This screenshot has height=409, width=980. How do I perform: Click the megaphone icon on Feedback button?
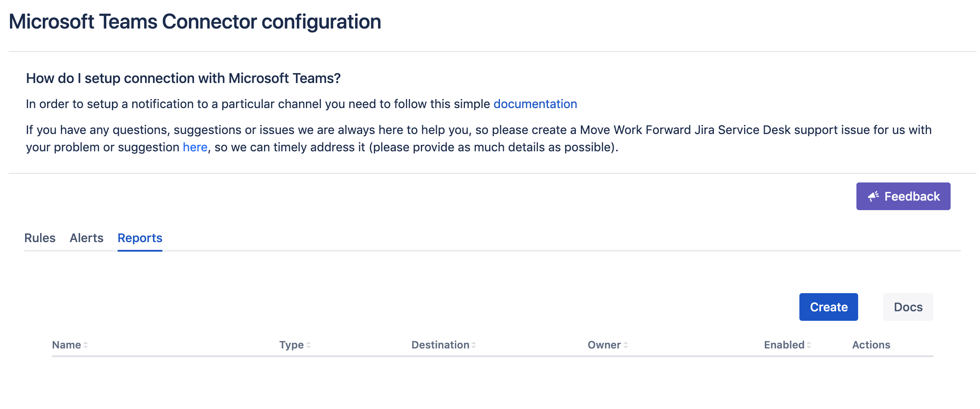(873, 196)
